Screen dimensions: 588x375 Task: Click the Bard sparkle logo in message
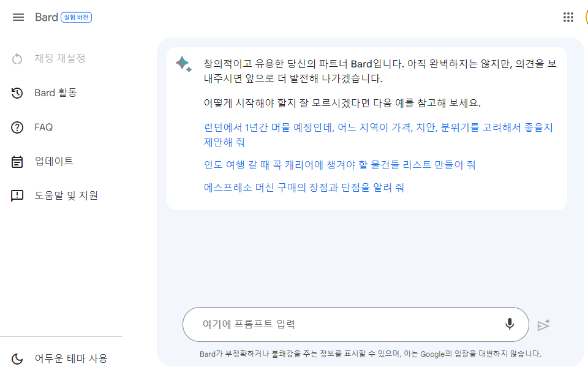(x=184, y=64)
